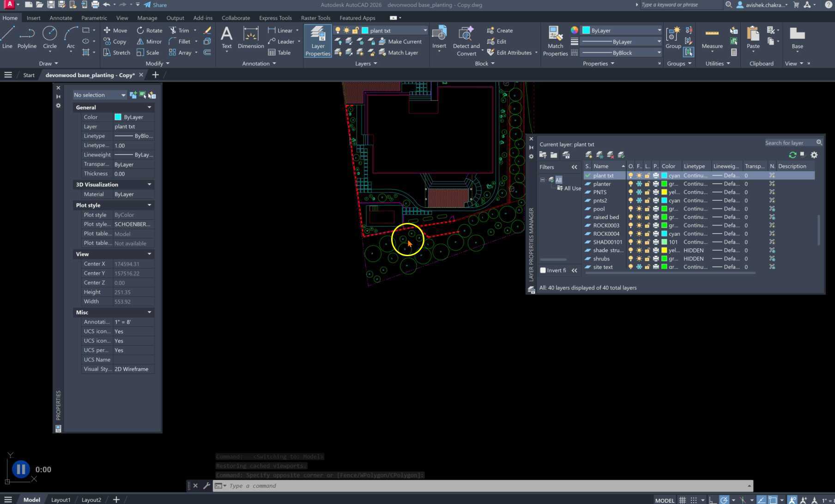Toggle freeze state of PNTS layer

639,192
